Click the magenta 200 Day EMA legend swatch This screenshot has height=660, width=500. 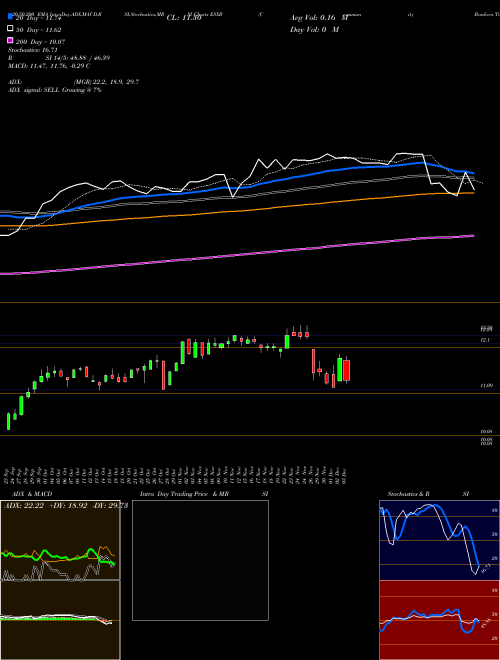[x=10, y=40]
